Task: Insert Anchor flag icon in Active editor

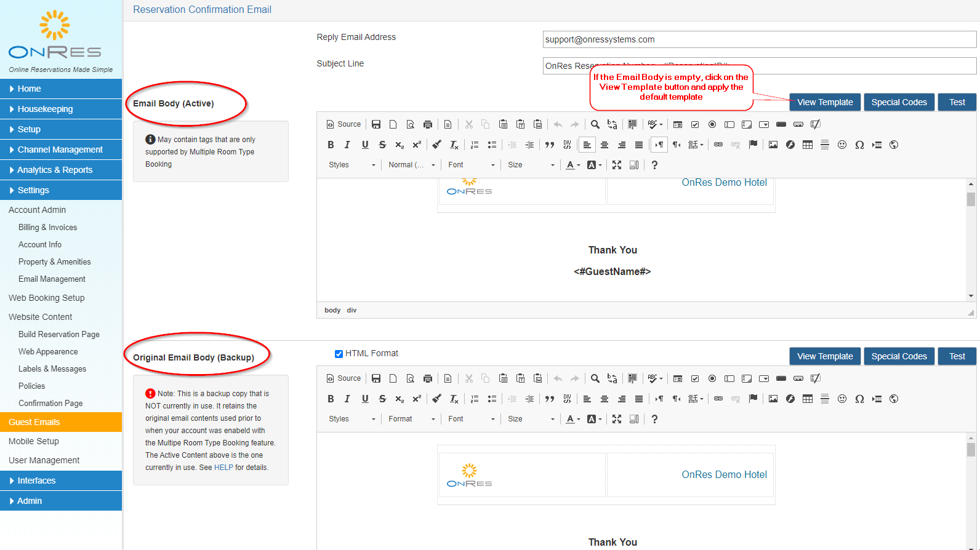Action: click(753, 145)
